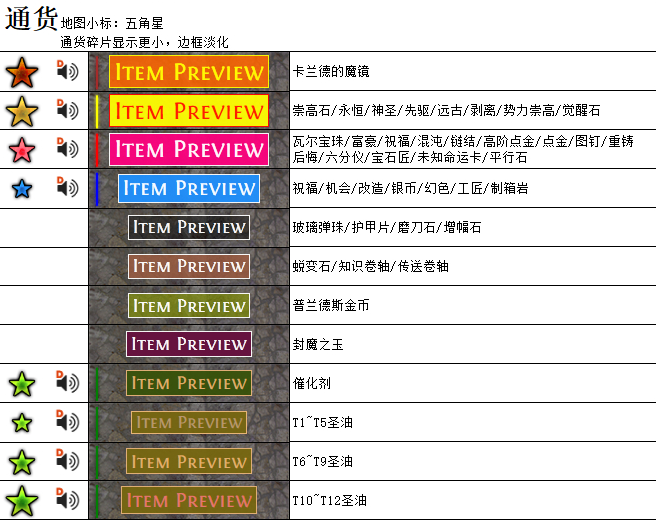
Task: Click the yellow star icon for 崇高石 row
Action: 22,111
